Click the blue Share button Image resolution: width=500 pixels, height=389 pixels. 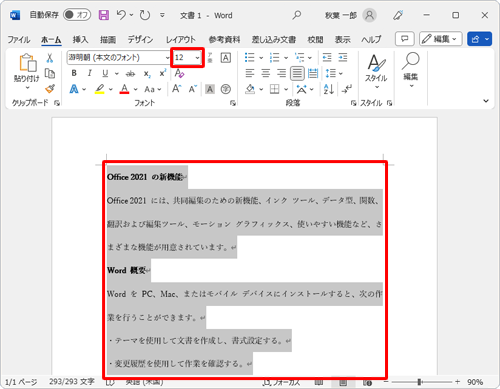click(x=479, y=39)
